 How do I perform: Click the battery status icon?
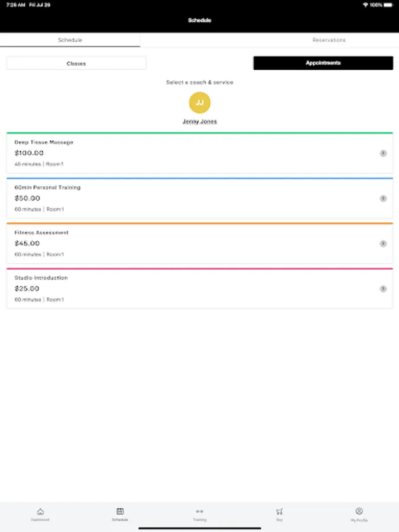[388, 5]
